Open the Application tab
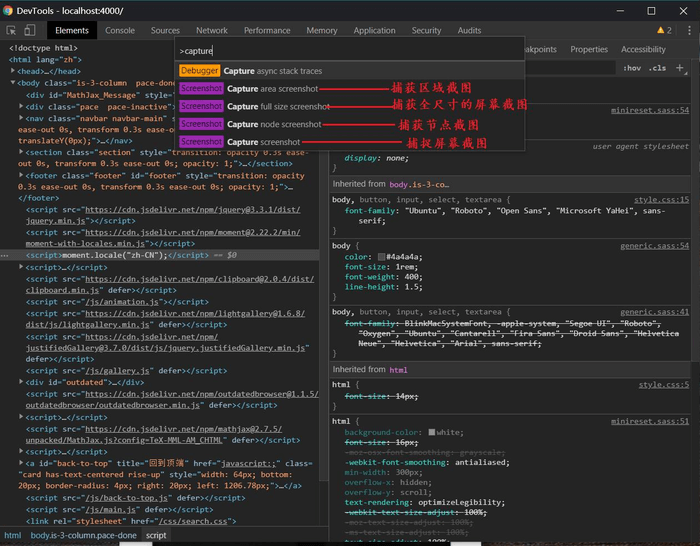700x546 pixels. click(375, 30)
